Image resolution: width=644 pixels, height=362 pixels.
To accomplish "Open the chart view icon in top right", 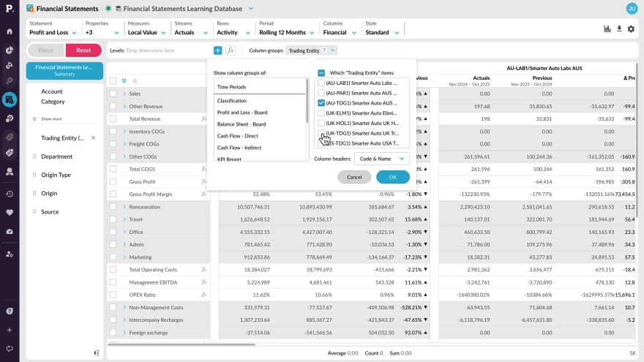I will click(607, 29).
